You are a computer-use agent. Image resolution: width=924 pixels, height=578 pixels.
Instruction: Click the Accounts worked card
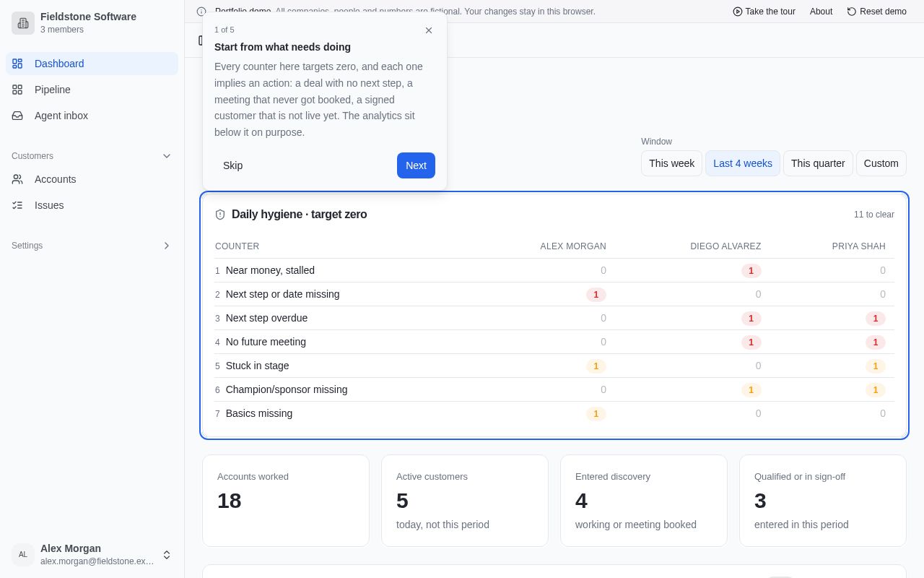[286, 501]
